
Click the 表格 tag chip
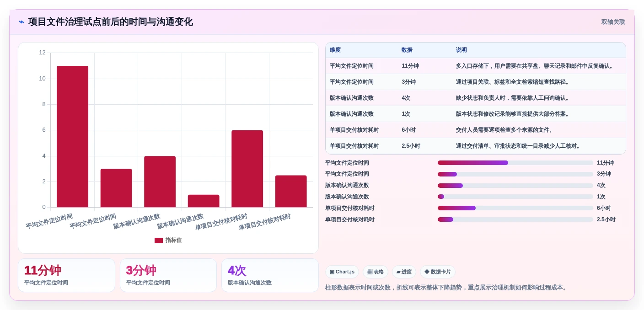pyautogui.click(x=376, y=272)
